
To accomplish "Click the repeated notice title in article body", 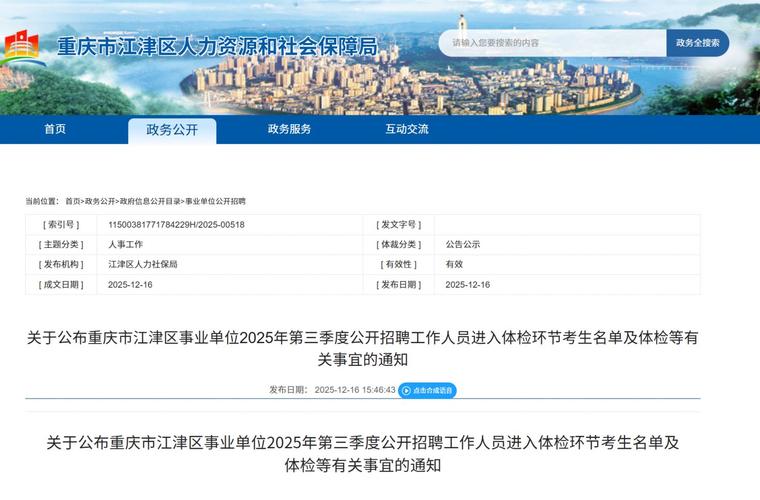I will click(363, 454).
